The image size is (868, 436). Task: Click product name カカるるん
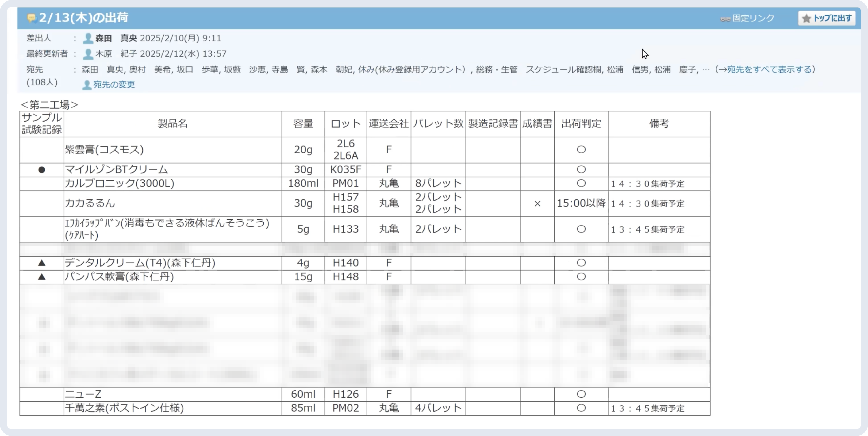(x=90, y=203)
